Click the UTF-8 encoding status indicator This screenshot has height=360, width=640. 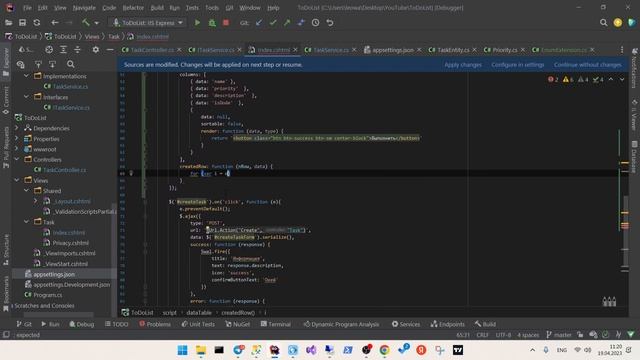click(503, 335)
